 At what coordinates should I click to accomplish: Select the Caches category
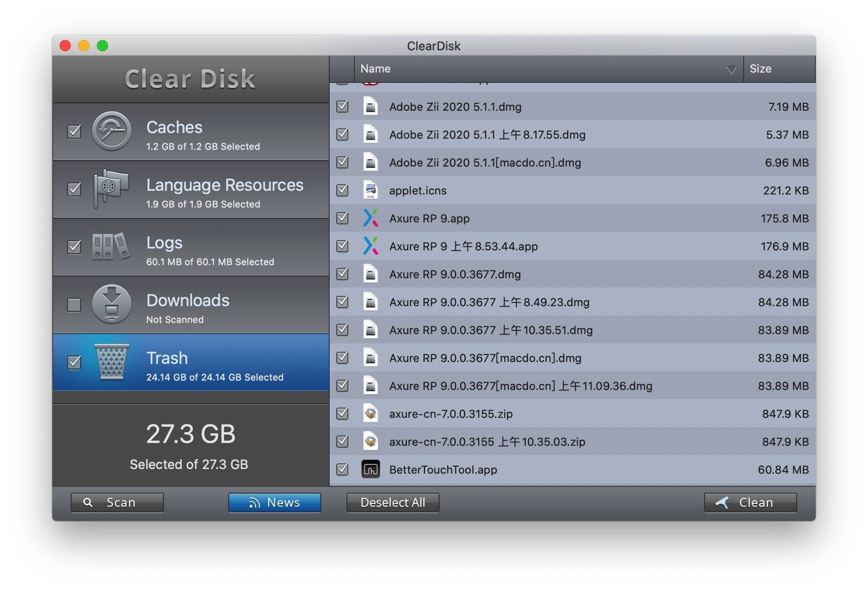(x=191, y=132)
